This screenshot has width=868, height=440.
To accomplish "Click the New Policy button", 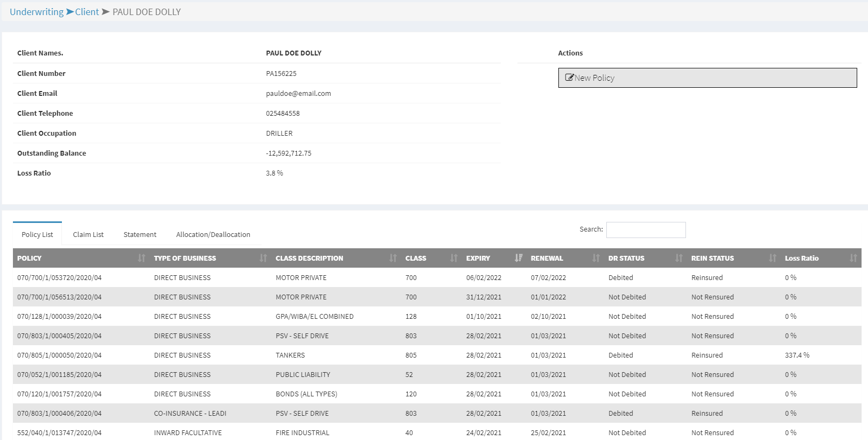I will (707, 78).
